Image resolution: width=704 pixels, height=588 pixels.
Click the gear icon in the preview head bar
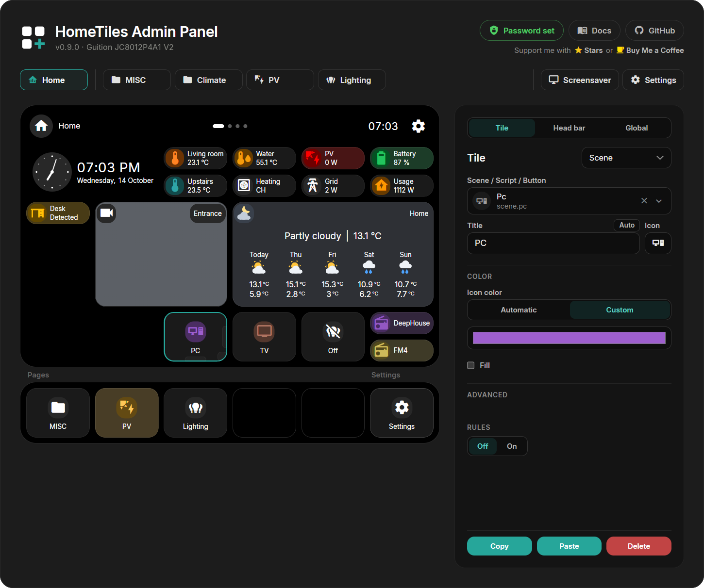[418, 126]
